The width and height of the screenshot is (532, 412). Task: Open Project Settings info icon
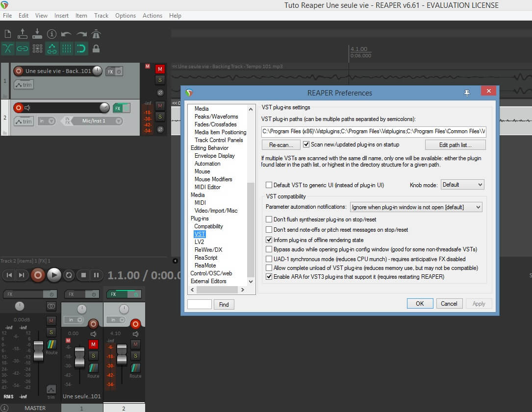pos(51,34)
